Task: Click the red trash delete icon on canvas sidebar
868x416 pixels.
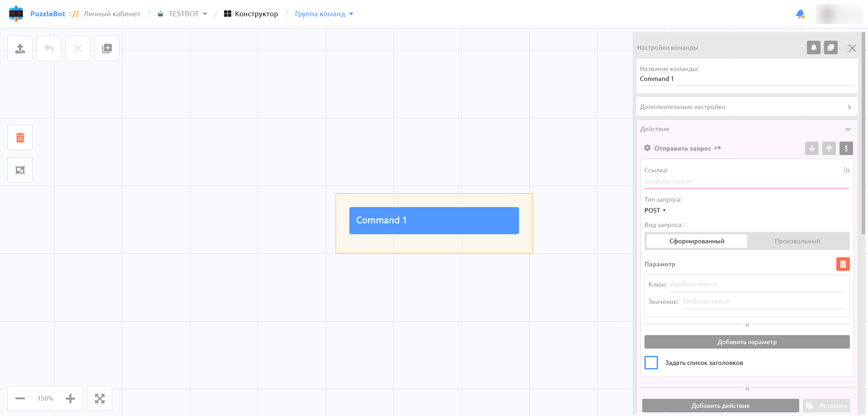Action: click(x=20, y=137)
